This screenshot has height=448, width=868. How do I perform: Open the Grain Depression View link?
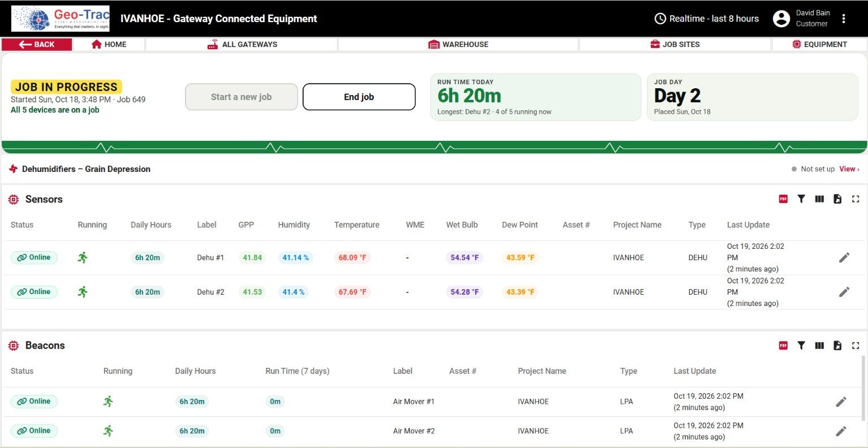[x=849, y=169]
